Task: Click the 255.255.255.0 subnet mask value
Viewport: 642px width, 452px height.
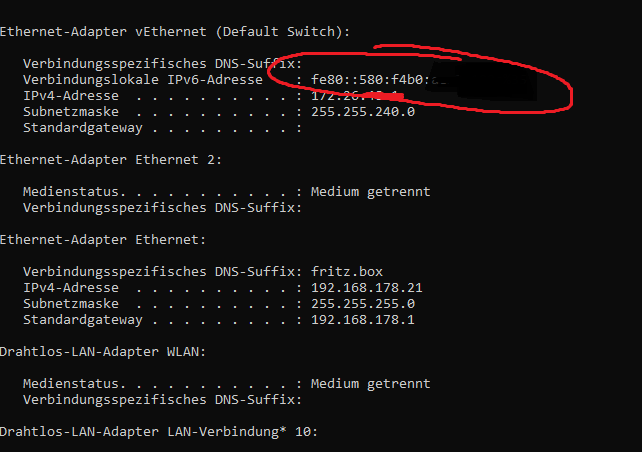Action: pos(363,304)
